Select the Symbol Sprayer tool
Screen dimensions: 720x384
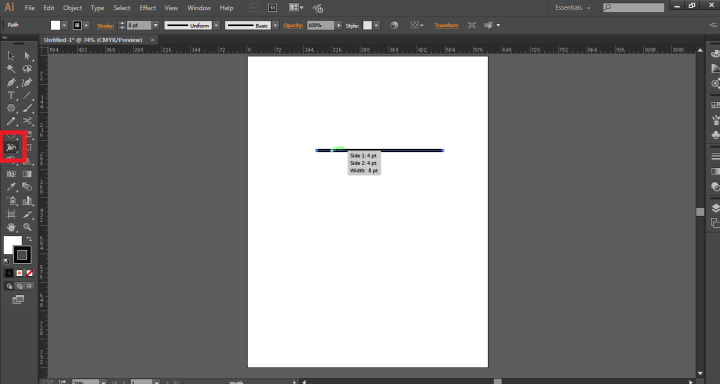click(x=11, y=201)
